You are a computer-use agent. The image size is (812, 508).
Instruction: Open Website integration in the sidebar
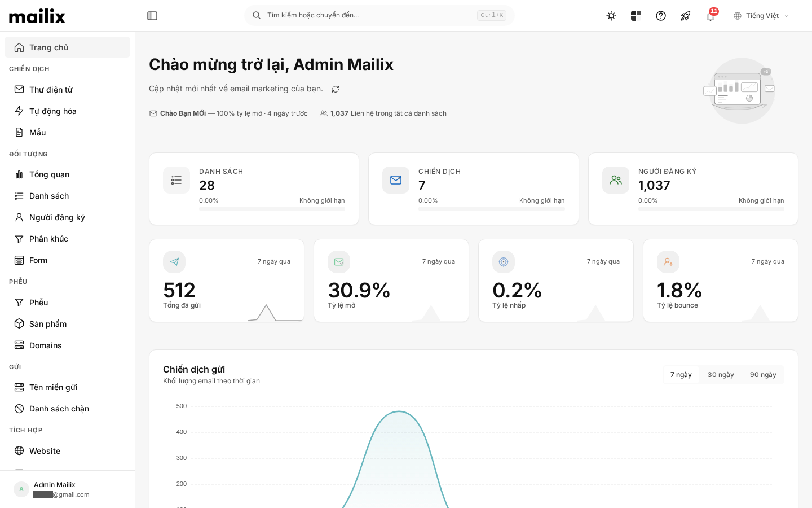pos(67,451)
